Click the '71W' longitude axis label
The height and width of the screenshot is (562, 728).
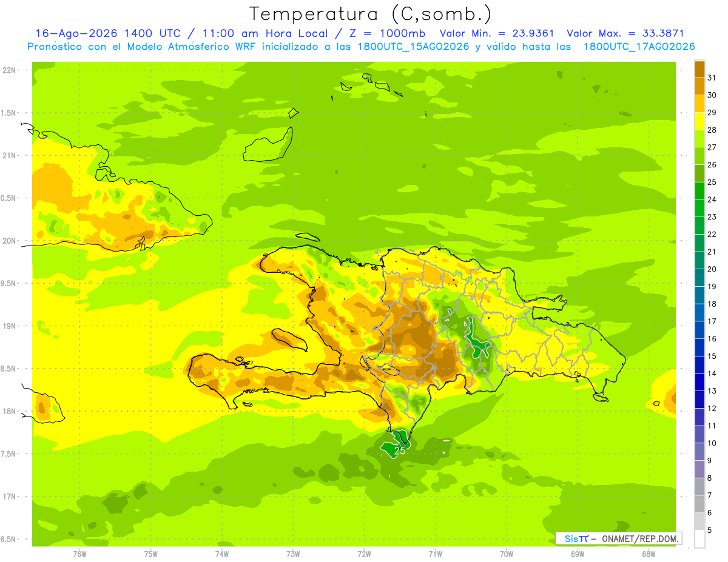(435, 554)
